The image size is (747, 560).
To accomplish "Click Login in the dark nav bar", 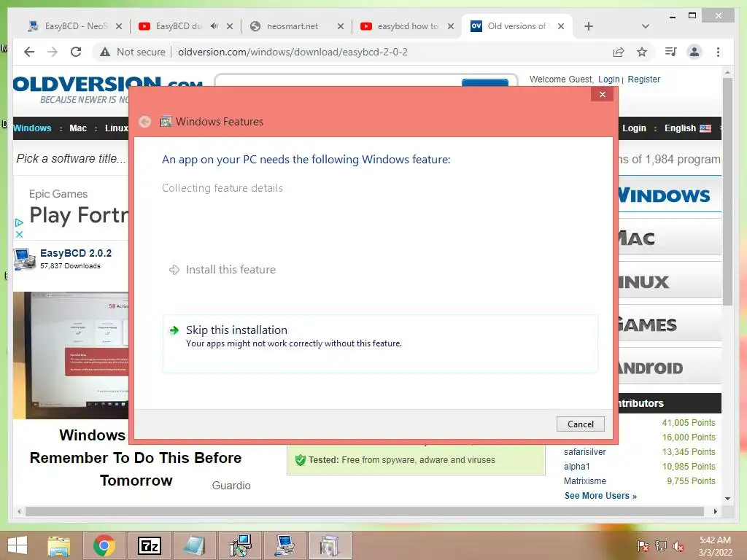I will click(x=634, y=128).
